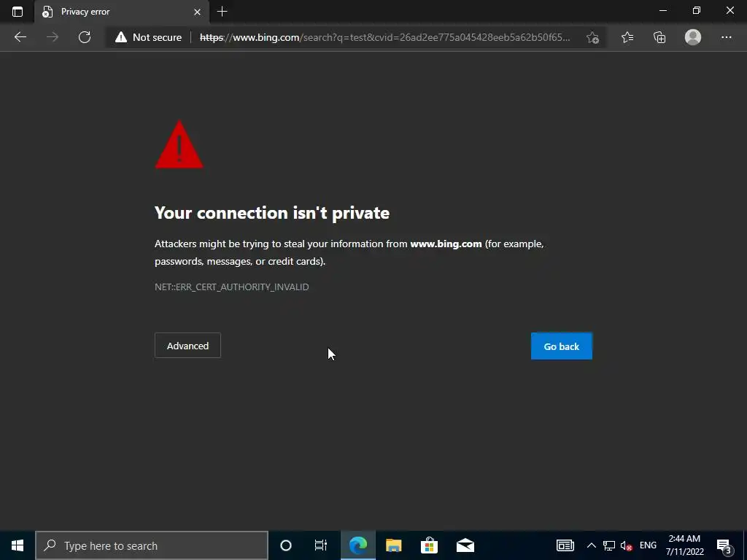Image resolution: width=747 pixels, height=560 pixels.
Task: Select the Privacy error tab
Action: tap(121, 12)
